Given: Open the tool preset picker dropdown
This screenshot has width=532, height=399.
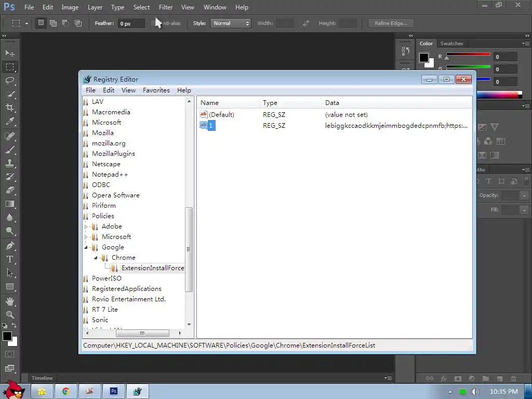Looking at the screenshot, I should coord(26,23).
